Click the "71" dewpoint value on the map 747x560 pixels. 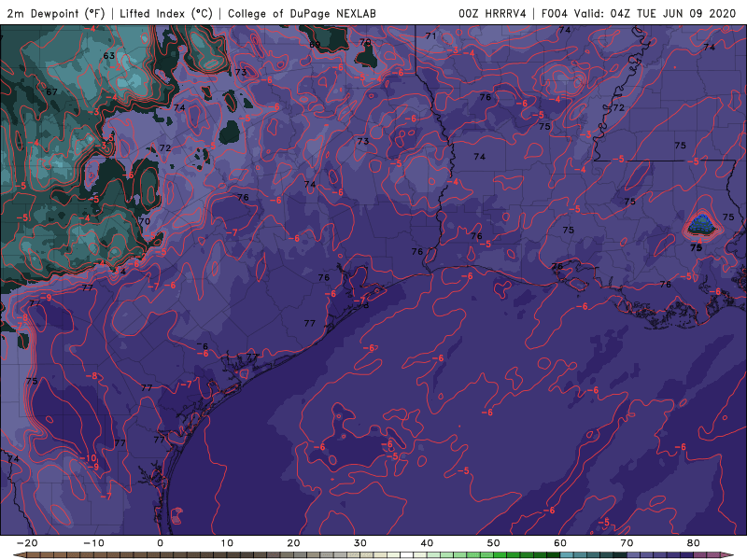tap(430, 36)
